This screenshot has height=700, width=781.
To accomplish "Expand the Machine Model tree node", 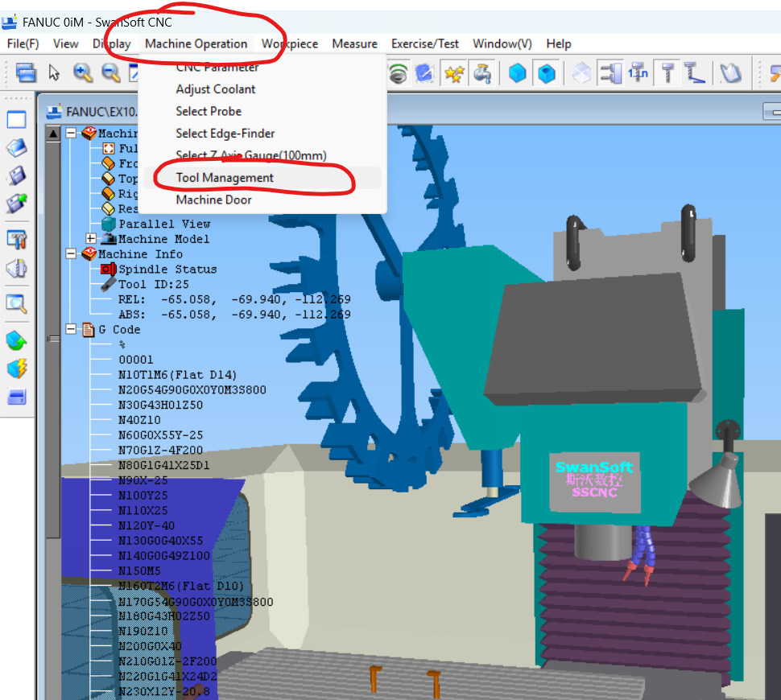I will [91, 239].
